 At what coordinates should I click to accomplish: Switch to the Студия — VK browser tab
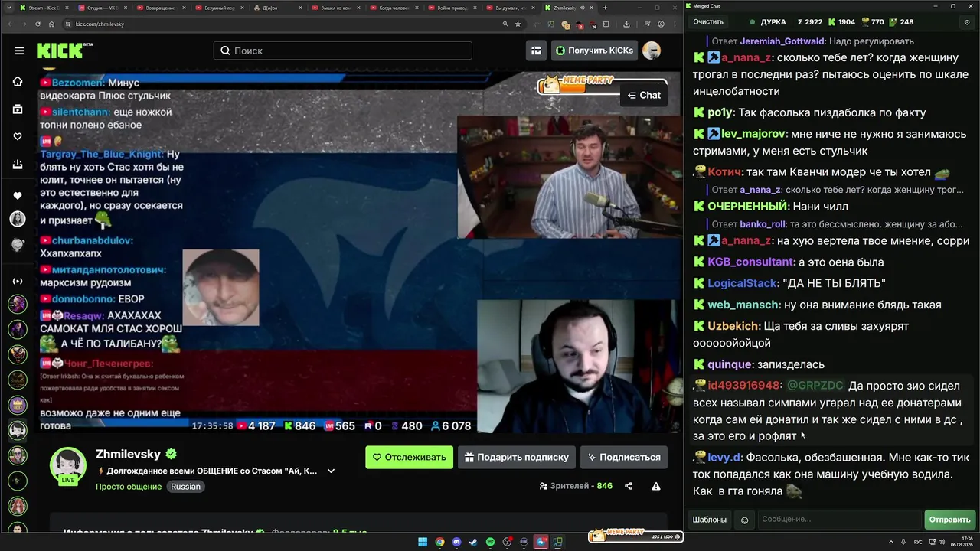(103, 8)
